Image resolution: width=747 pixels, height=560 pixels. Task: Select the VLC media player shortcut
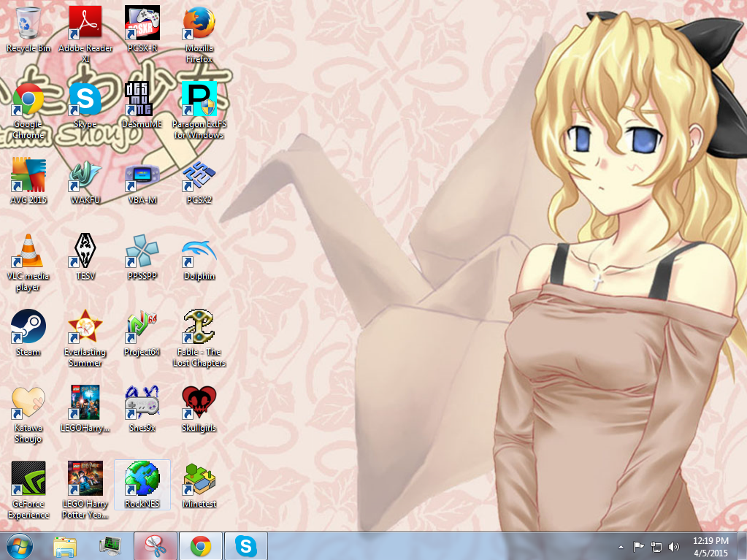(x=28, y=262)
